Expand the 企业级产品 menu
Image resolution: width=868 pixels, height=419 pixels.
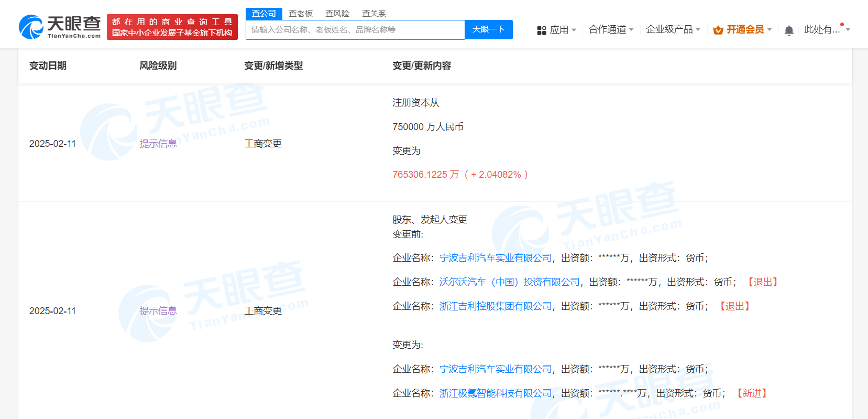click(x=673, y=29)
